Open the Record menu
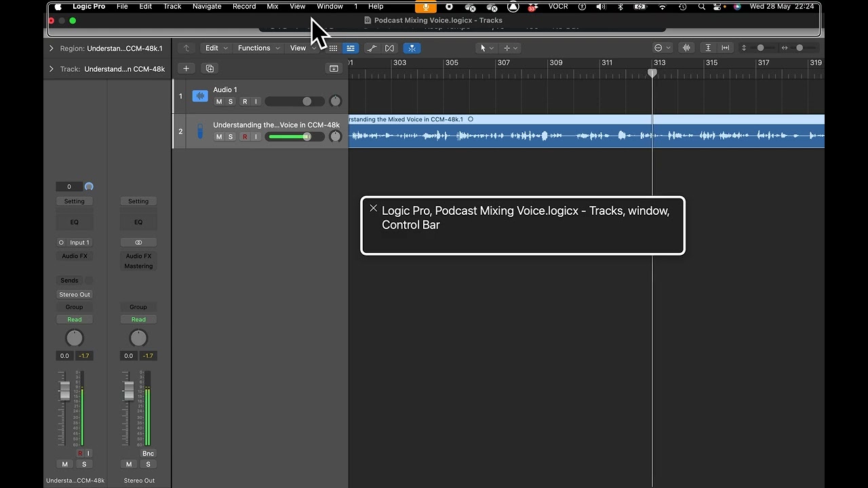Screen dimensions: 868x488 pos(244,7)
